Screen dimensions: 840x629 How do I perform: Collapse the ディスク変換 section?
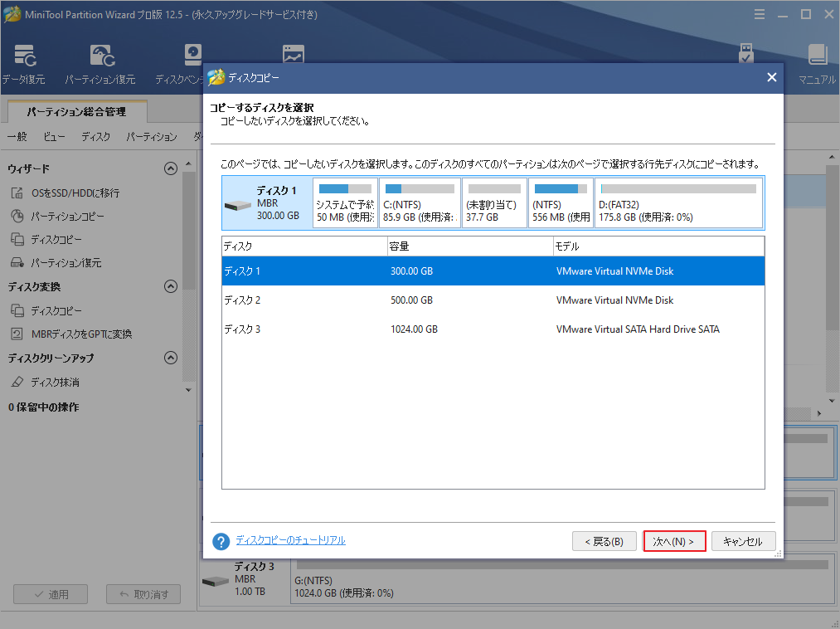(171, 286)
